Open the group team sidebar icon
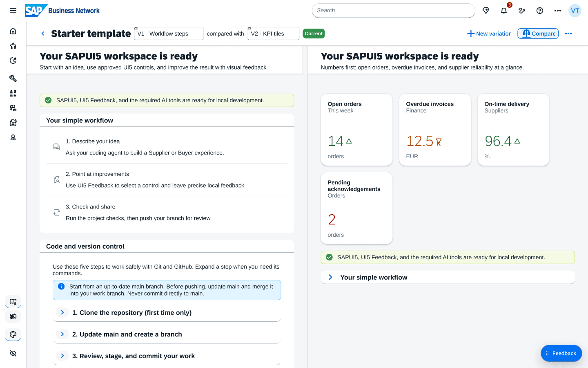588x368 pixels. (x=13, y=108)
